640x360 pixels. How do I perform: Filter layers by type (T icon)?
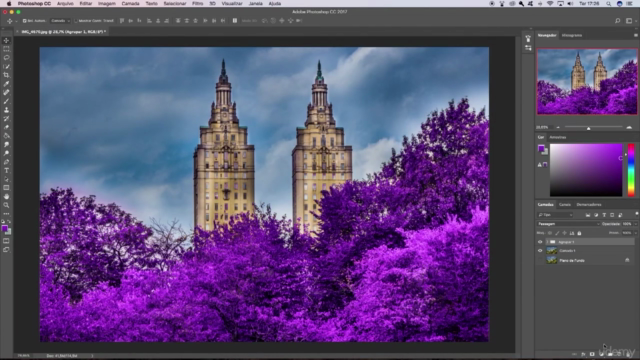(x=604, y=215)
